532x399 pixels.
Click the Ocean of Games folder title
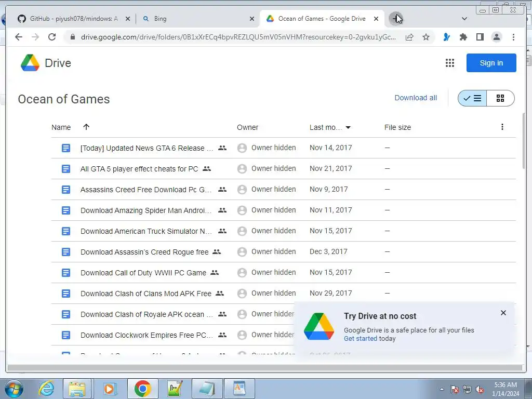point(64,99)
